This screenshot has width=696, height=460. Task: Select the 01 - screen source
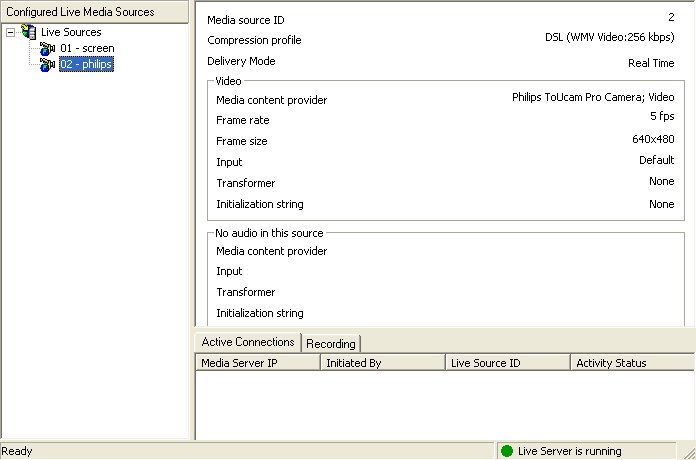pyautogui.click(x=87, y=48)
